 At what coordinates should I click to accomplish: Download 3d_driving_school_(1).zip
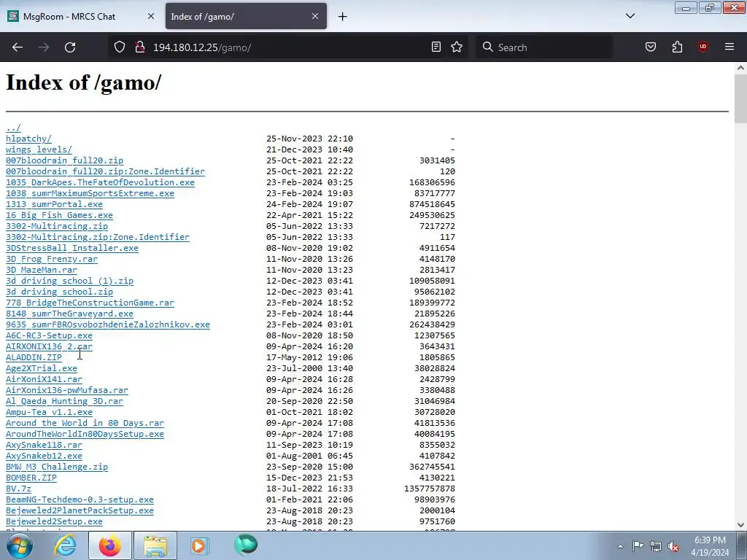click(69, 281)
